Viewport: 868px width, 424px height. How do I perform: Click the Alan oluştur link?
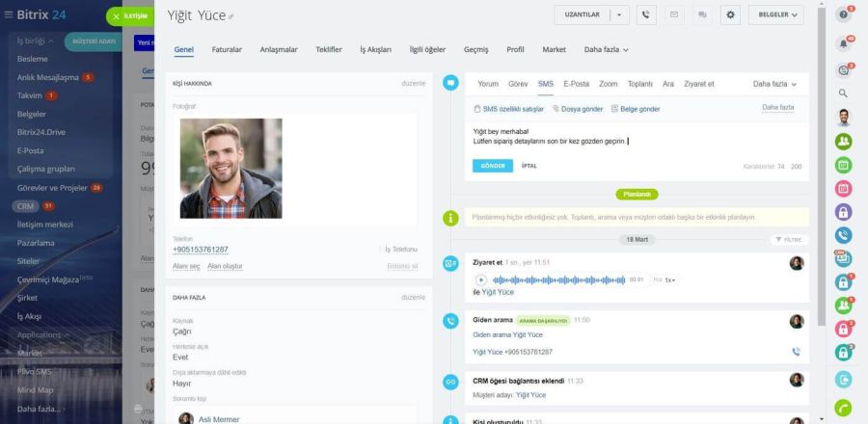225,267
